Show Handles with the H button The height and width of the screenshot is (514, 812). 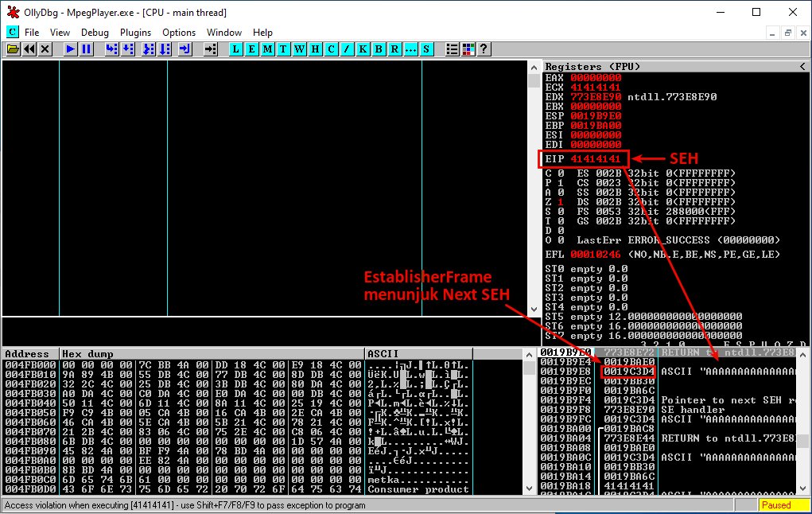pyautogui.click(x=316, y=49)
